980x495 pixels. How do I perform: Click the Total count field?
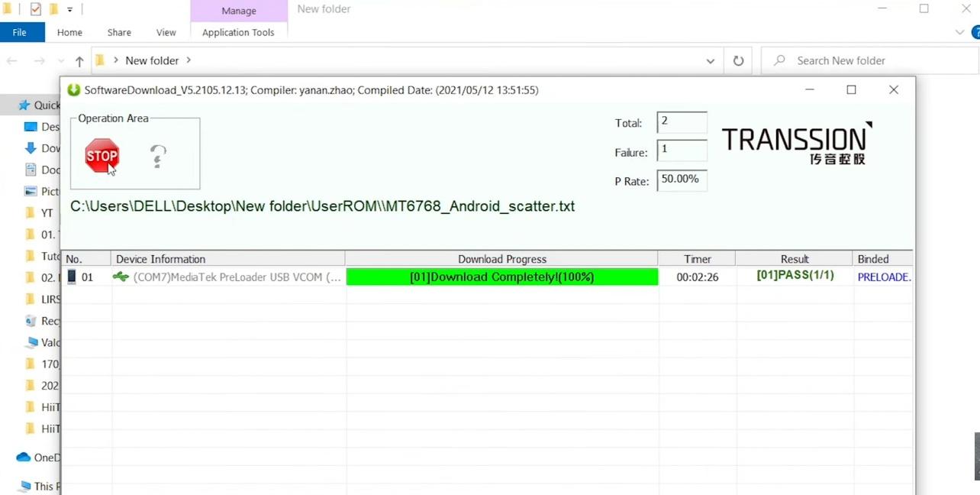(x=682, y=122)
